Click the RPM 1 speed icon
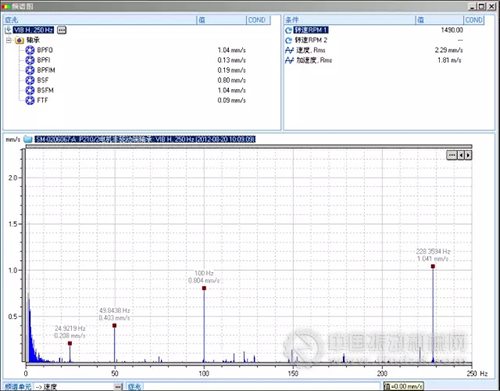The height and width of the screenshot is (391, 500). coord(289,30)
